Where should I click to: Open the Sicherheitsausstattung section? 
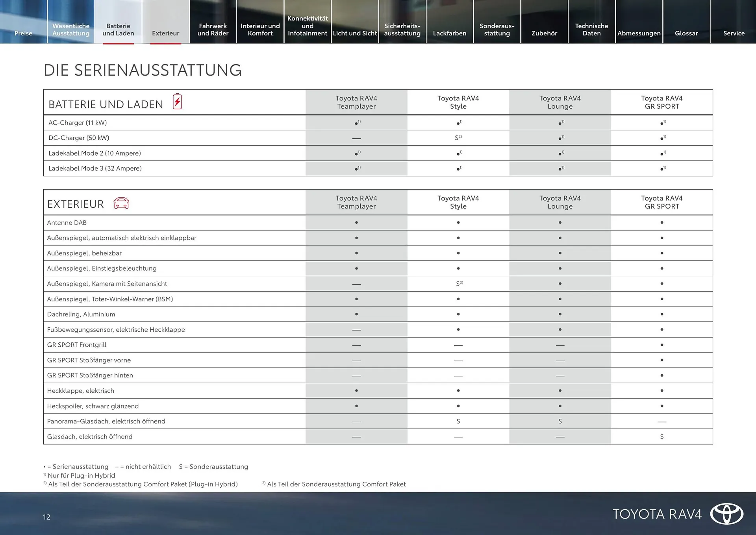click(402, 29)
